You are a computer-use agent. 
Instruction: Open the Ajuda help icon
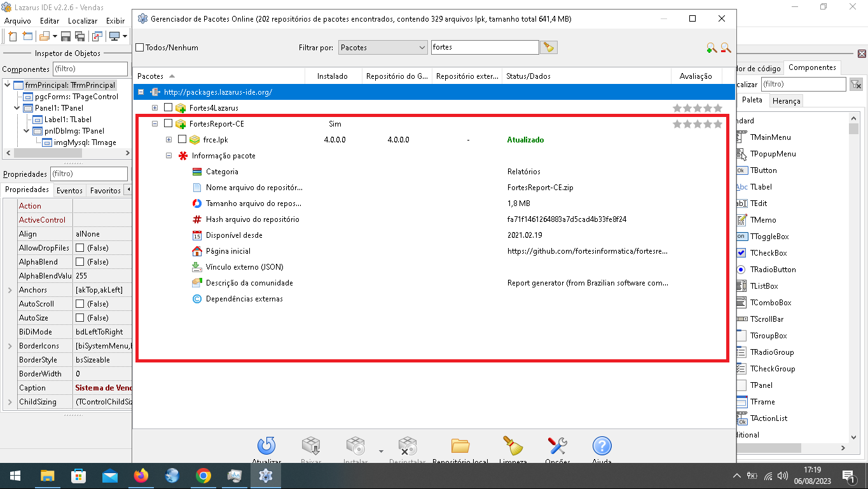(x=602, y=446)
